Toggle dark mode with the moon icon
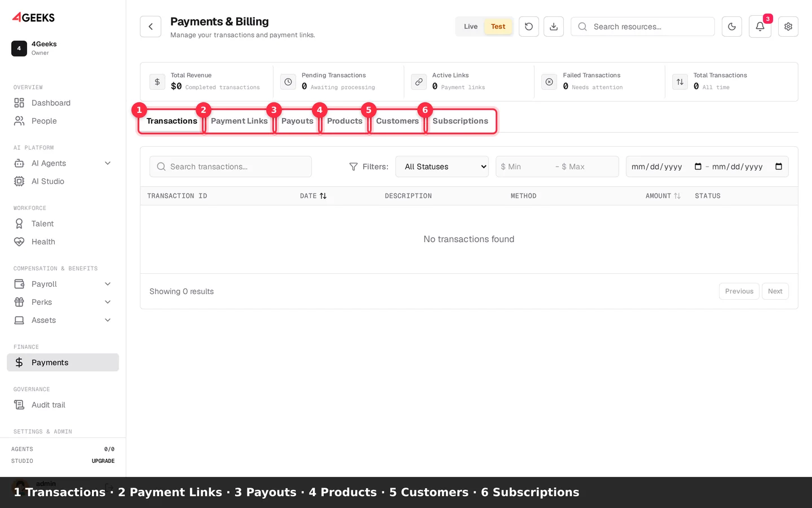 coord(732,27)
